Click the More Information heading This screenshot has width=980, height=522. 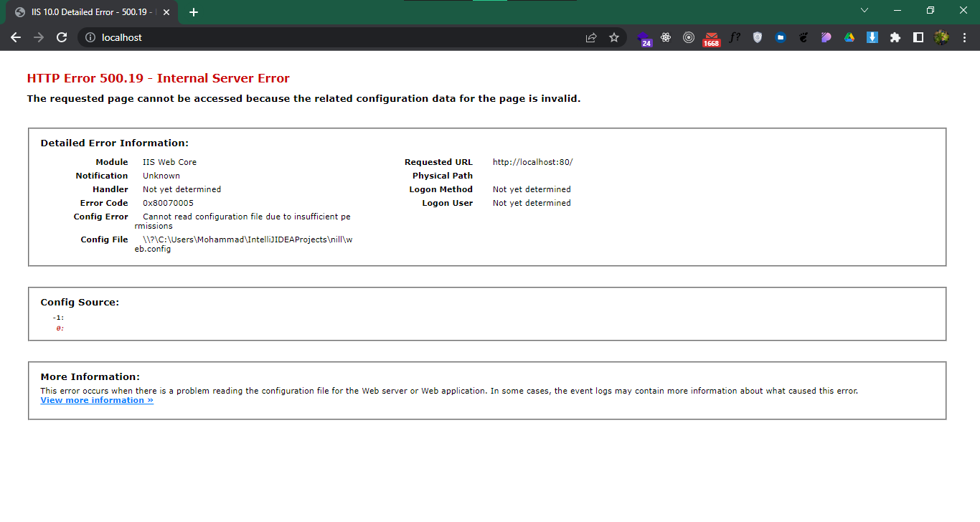pyautogui.click(x=90, y=377)
